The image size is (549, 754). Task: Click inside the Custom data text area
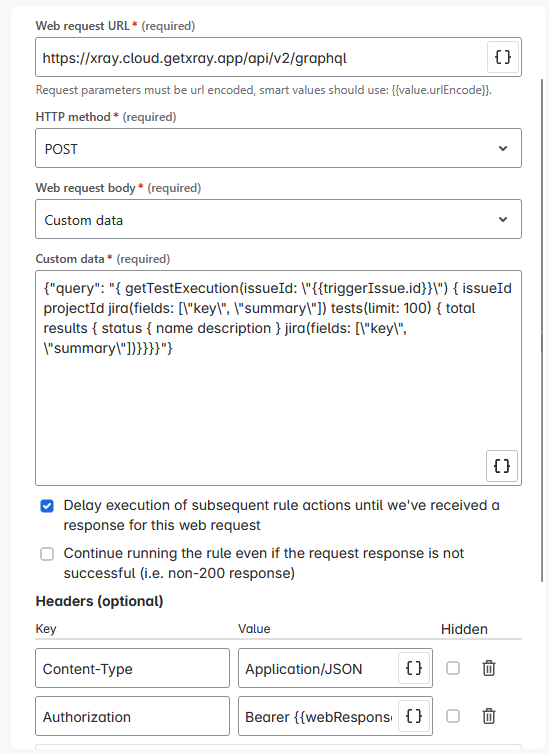coord(278,378)
